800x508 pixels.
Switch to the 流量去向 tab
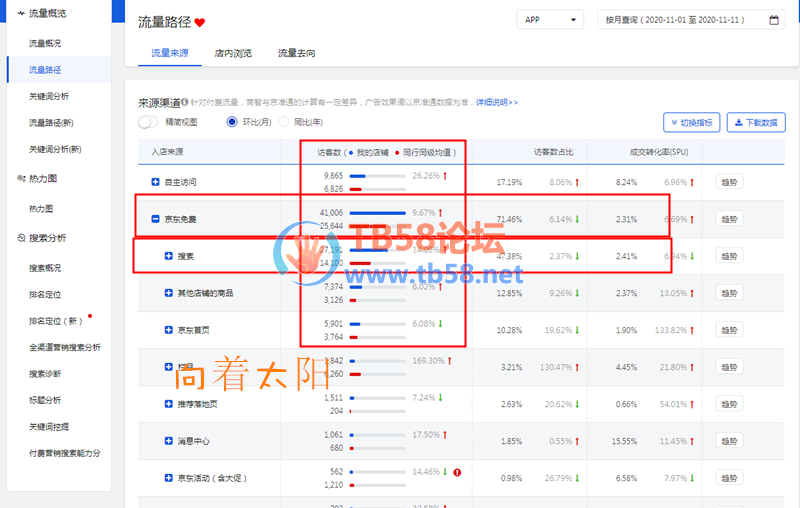pos(296,53)
